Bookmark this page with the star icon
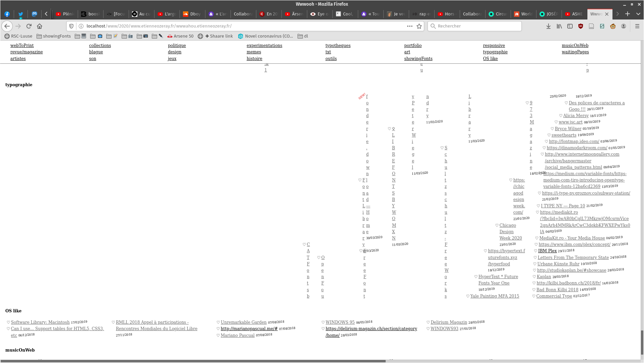The height and width of the screenshot is (363, 644). pos(419,26)
